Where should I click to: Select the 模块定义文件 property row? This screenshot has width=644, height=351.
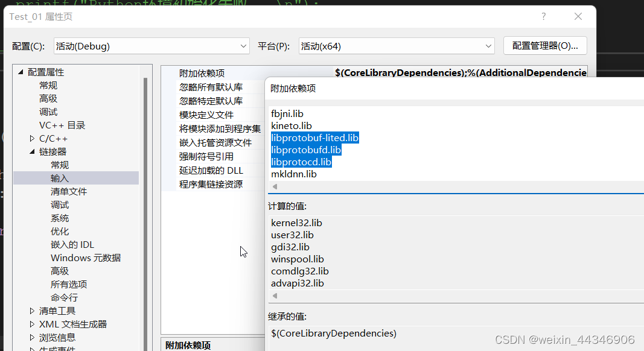[208, 114]
